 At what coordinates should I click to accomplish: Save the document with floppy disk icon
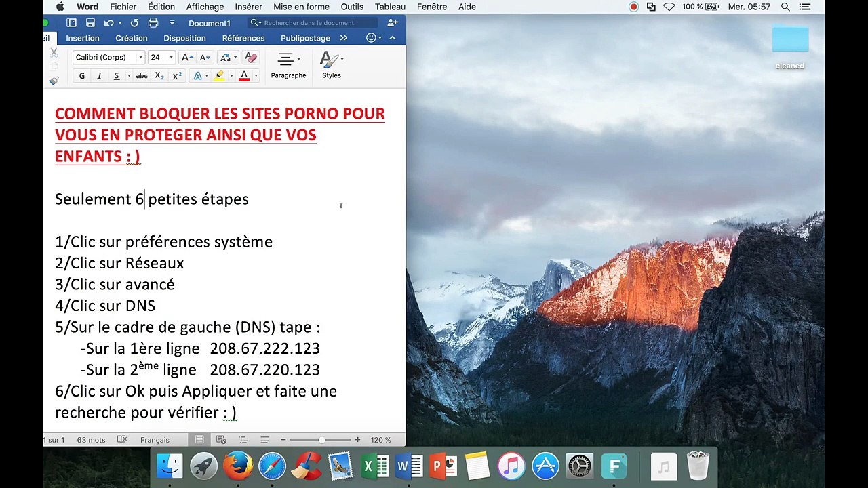pyautogui.click(x=90, y=23)
